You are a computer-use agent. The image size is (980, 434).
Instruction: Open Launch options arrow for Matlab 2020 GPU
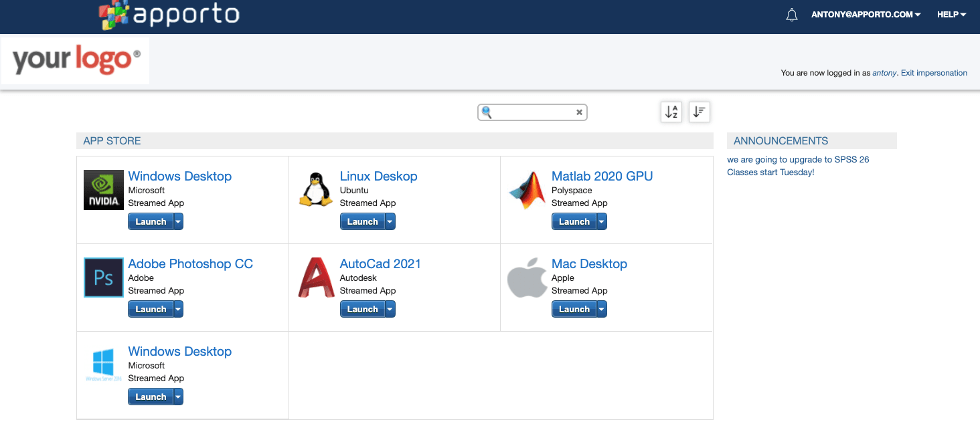click(x=602, y=221)
